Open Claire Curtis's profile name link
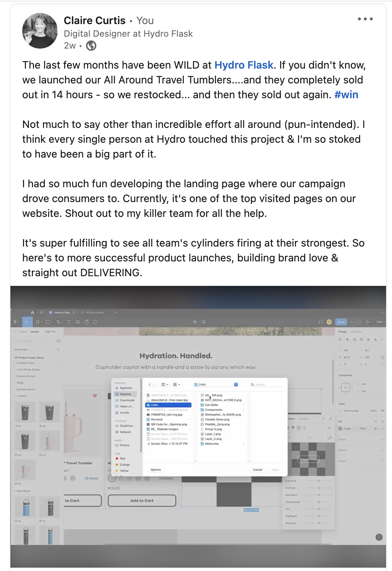The width and height of the screenshot is (392, 571). point(94,20)
